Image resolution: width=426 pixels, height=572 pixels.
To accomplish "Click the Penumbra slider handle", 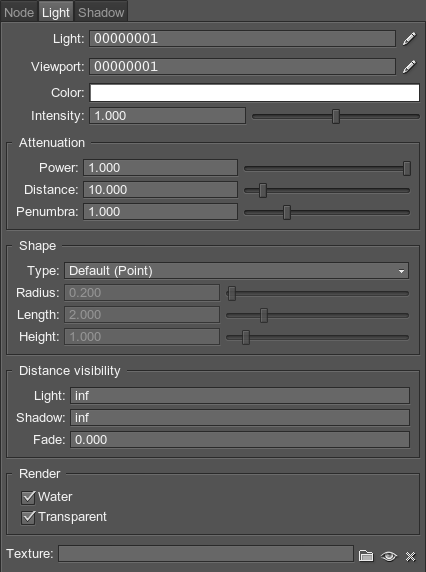I will pos(287,212).
